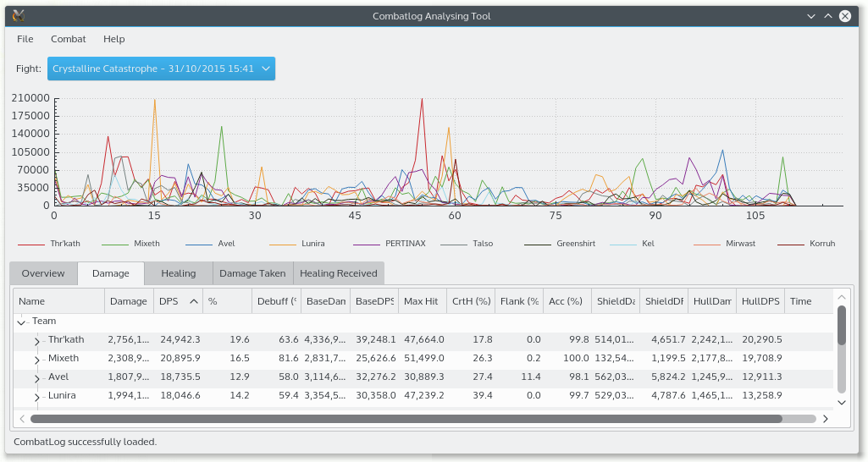Screen dimensions: 868x462
Task: Sort by the Name column header
Action: (x=59, y=301)
